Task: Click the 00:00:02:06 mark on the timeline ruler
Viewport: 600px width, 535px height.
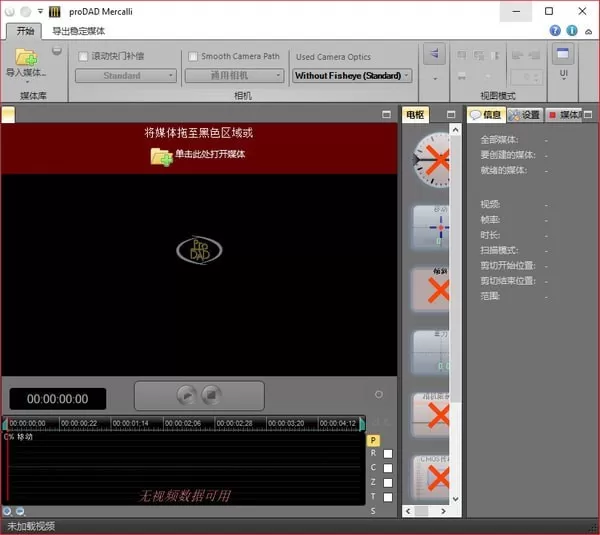Action: pyautogui.click(x=183, y=424)
